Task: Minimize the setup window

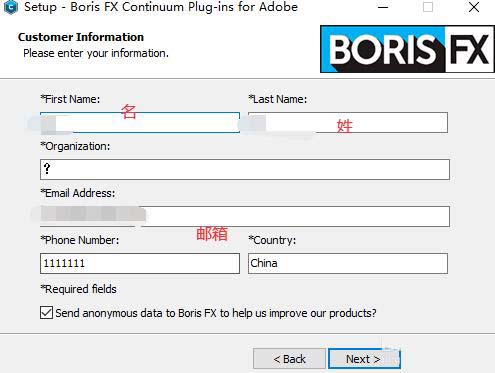Action: click(383, 7)
